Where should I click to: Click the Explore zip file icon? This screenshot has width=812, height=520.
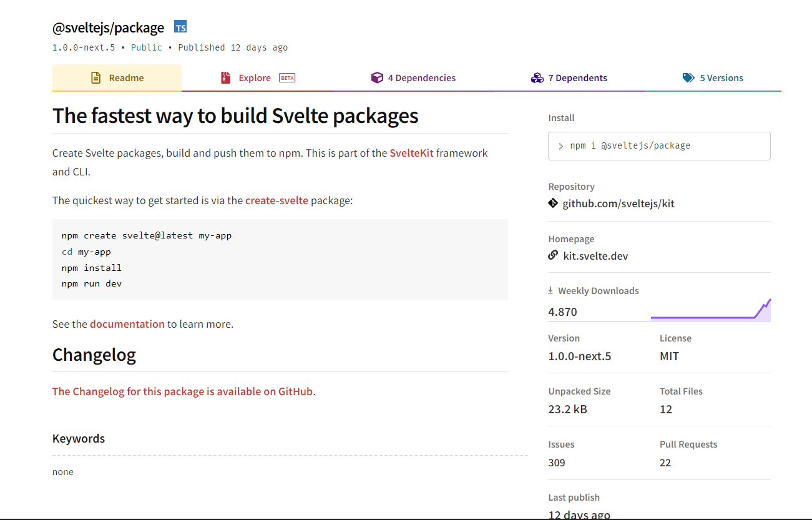(225, 78)
